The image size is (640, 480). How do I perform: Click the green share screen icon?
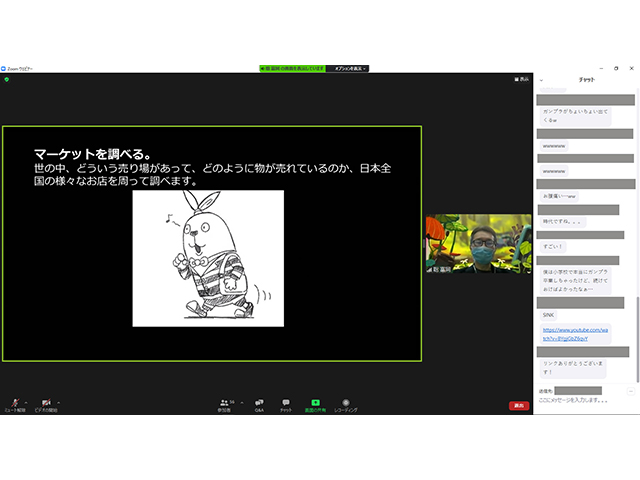[x=315, y=402]
